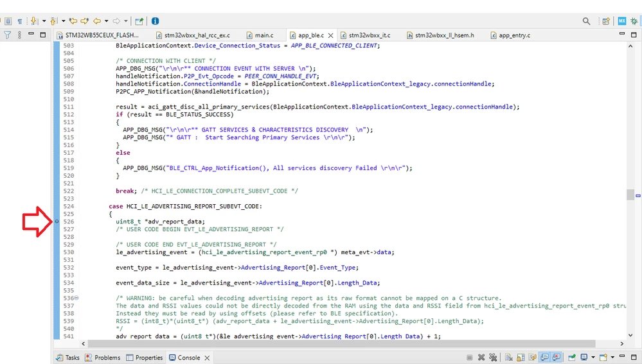Switch to the main.c editor tab

pyautogui.click(x=260, y=35)
